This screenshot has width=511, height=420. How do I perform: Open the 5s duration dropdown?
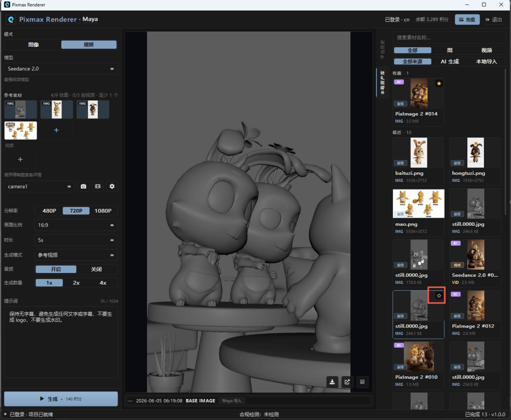(76, 240)
